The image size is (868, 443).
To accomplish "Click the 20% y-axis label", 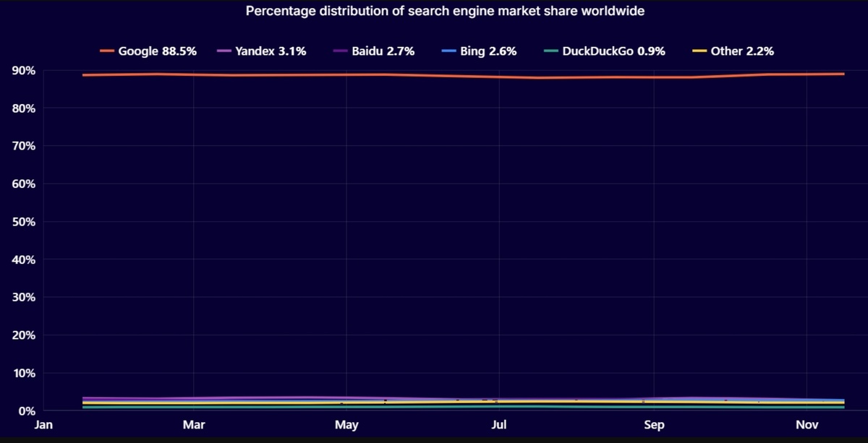I will click(x=22, y=335).
